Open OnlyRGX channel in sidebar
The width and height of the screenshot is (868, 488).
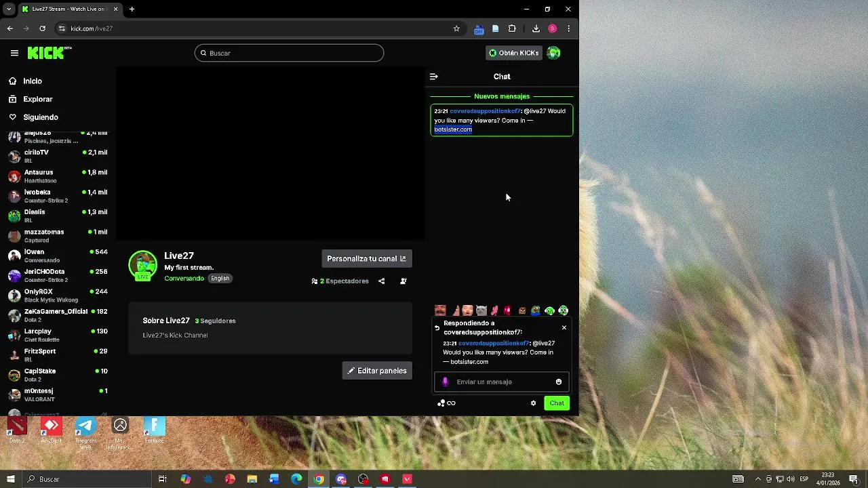click(58, 296)
